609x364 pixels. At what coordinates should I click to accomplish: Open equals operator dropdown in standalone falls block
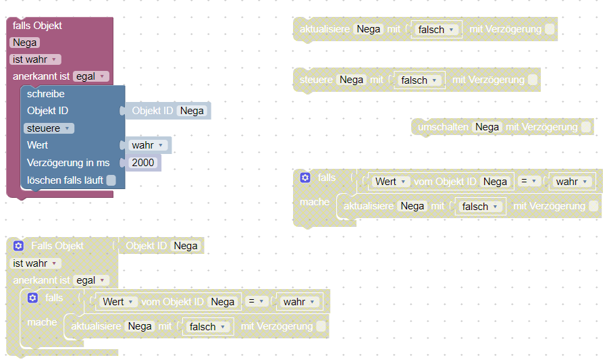(529, 181)
